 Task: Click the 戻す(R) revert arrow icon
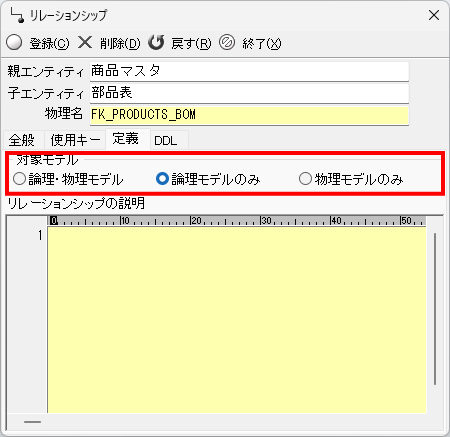click(x=156, y=42)
